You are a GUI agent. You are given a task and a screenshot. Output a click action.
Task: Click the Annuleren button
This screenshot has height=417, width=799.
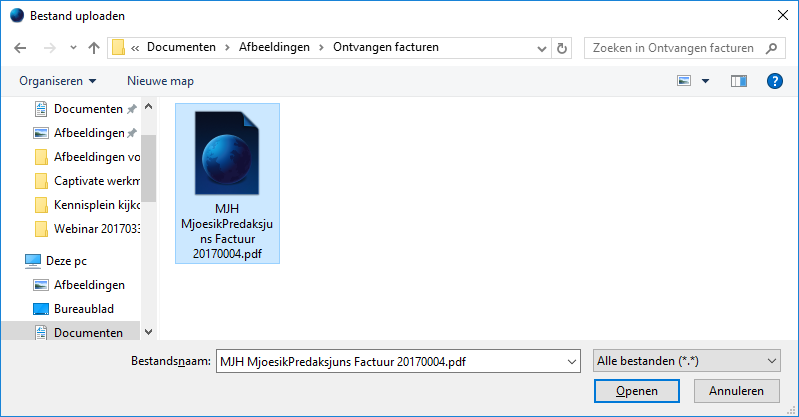[x=736, y=391]
